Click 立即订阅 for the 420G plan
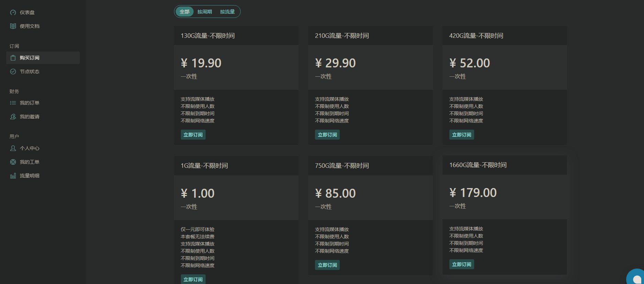644x284 pixels. pyautogui.click(x=462, y=135)
